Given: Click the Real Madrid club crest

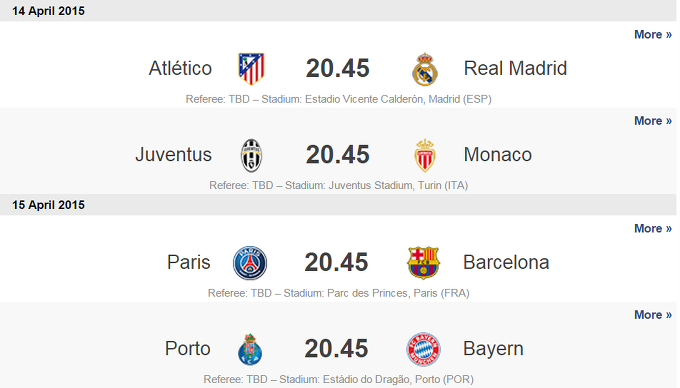Looking at the screenshot, I should (x=425, y=69).
